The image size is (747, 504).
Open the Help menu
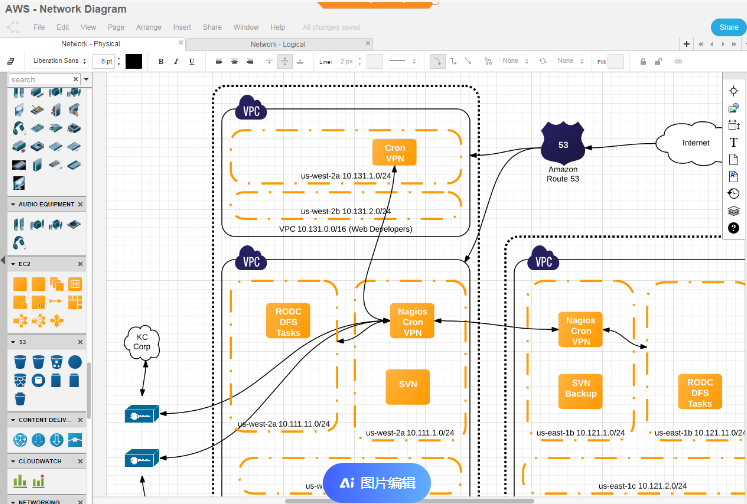point(278,27)
